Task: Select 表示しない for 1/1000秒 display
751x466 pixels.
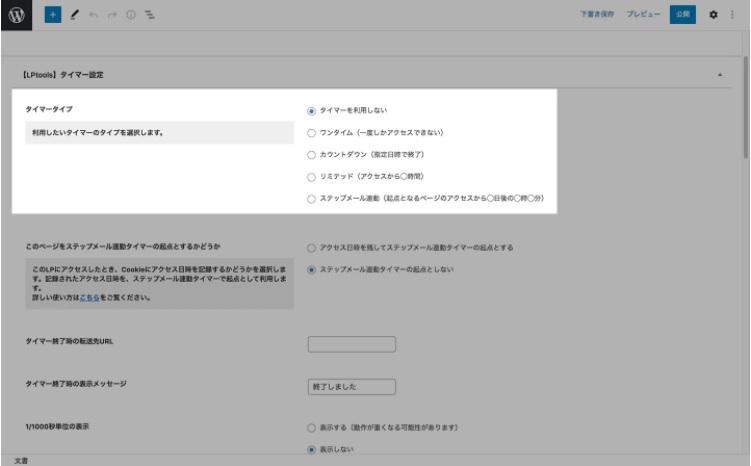Action: [311, 450]
